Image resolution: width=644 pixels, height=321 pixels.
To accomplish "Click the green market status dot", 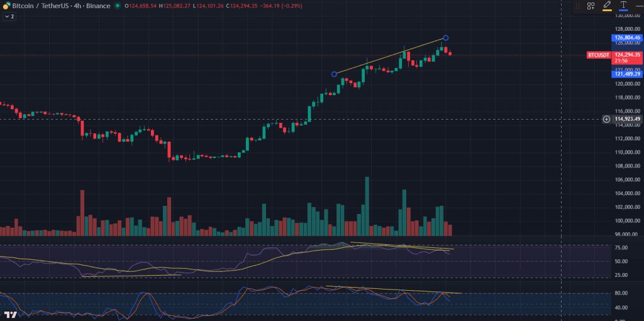I will [118, 6].
